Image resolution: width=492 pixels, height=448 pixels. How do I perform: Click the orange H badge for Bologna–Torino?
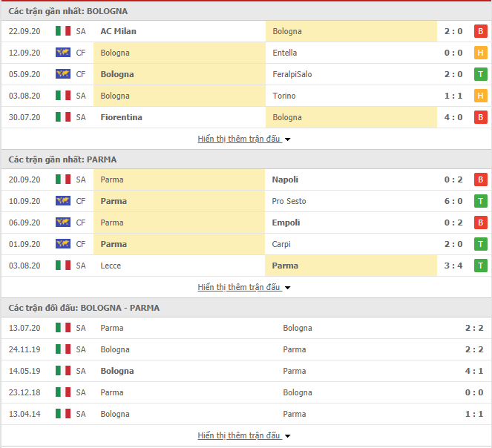[x=480, y=96]
